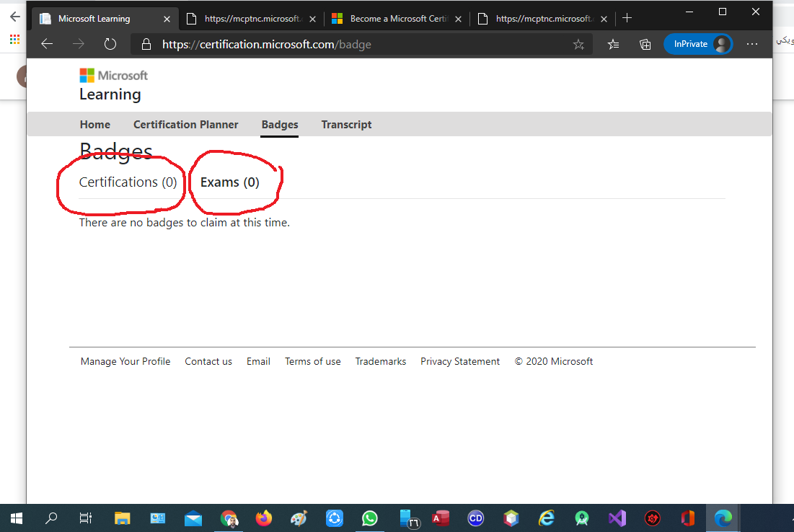This screenshot has width=794, height=532.
Task: Open Paint palette app on taskbar
Action: point(299,518)
